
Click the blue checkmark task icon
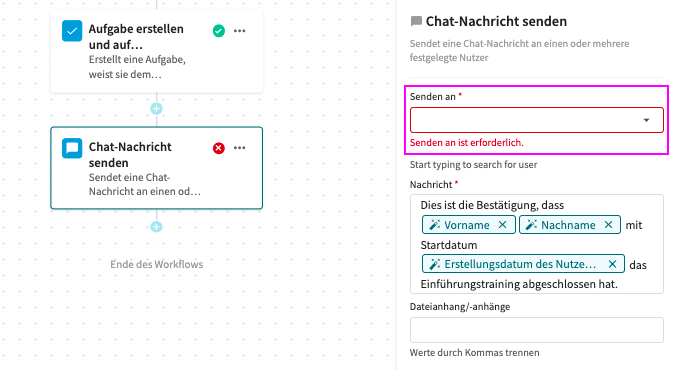pos(72,31)
